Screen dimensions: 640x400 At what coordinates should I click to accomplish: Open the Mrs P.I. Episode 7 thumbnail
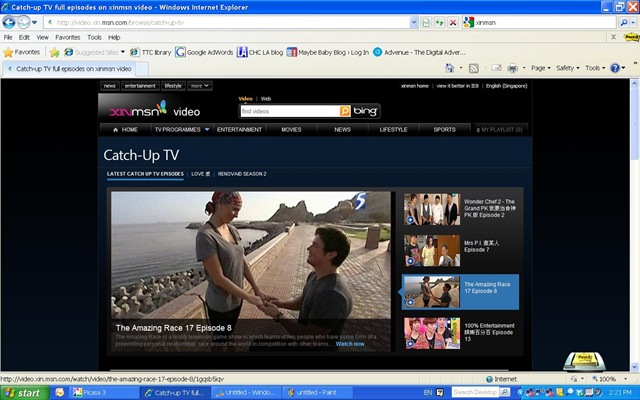pos(432,251)
